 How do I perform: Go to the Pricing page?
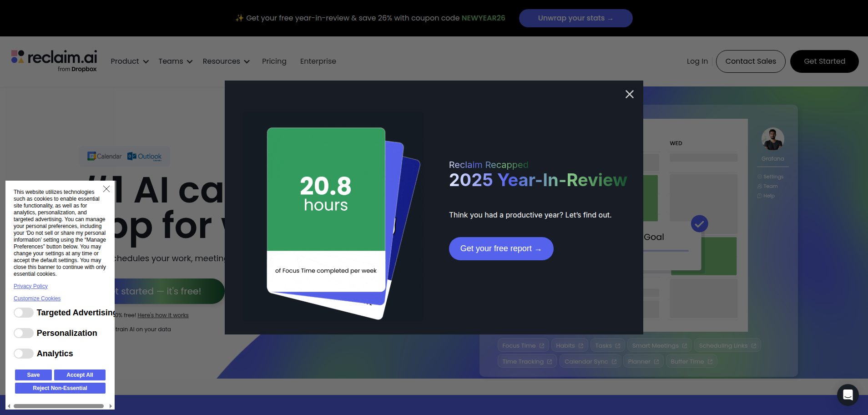point(274,61)
